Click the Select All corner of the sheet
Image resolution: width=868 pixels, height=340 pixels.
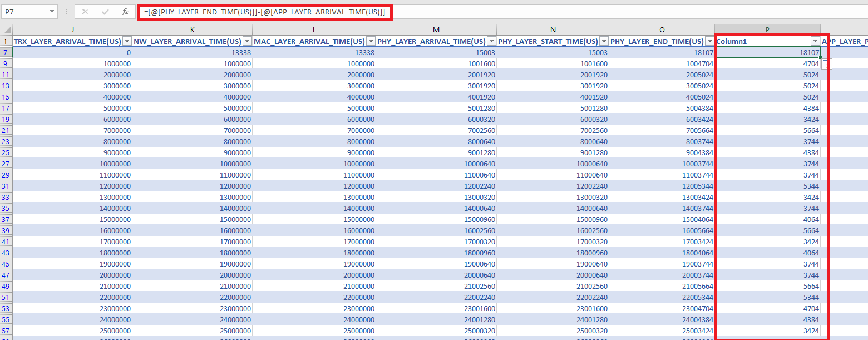[x=6, y=29]
